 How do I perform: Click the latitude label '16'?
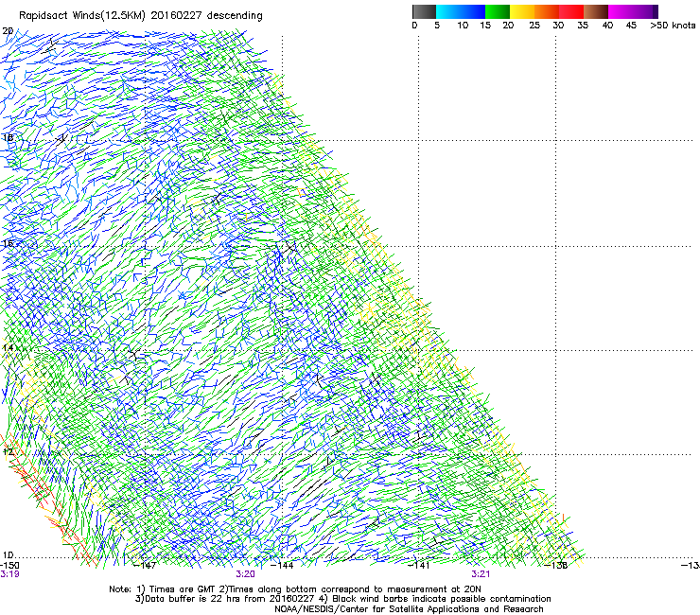pyautogui.click(x=8, y=243)
